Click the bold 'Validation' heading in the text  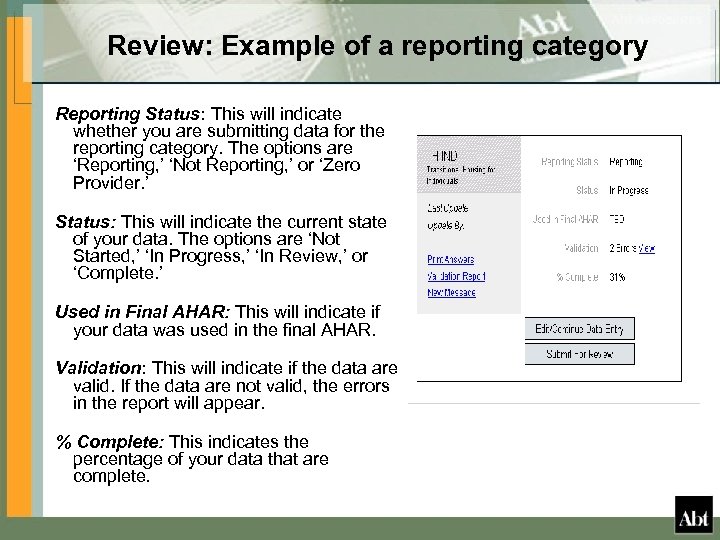(99, 368)
